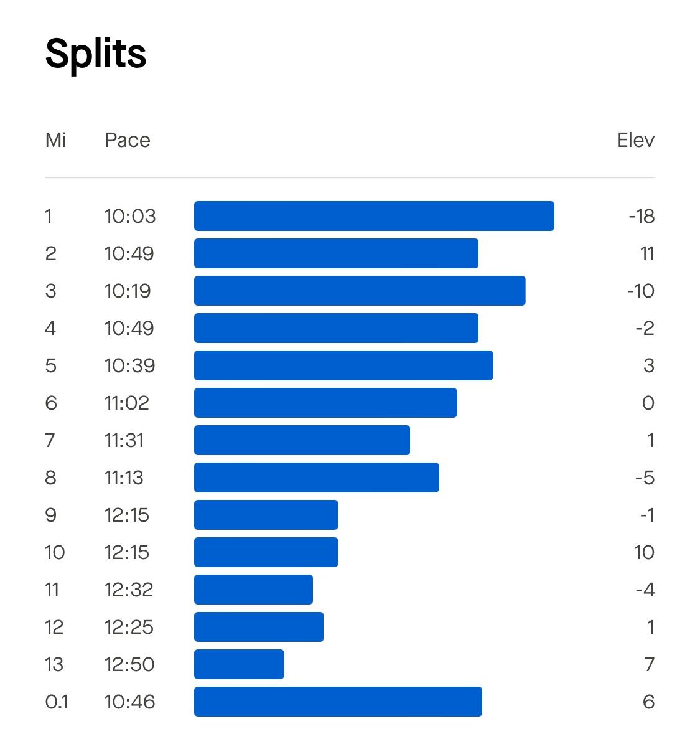Screen dimensions: 700x734
Task: Click the Splits heading
Action: pyautogui.click(x=96, y=54)
